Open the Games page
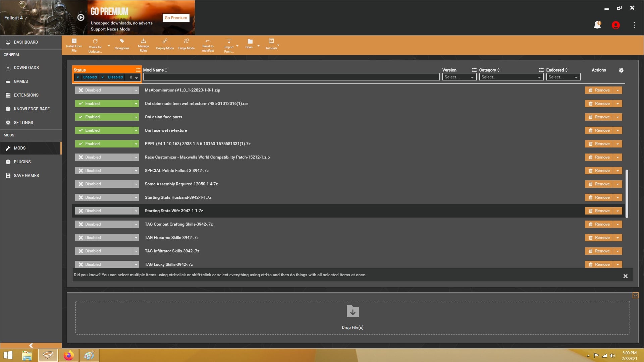This screenshot has height=362, width=644. pyautogui.click(x=31, y=81)
